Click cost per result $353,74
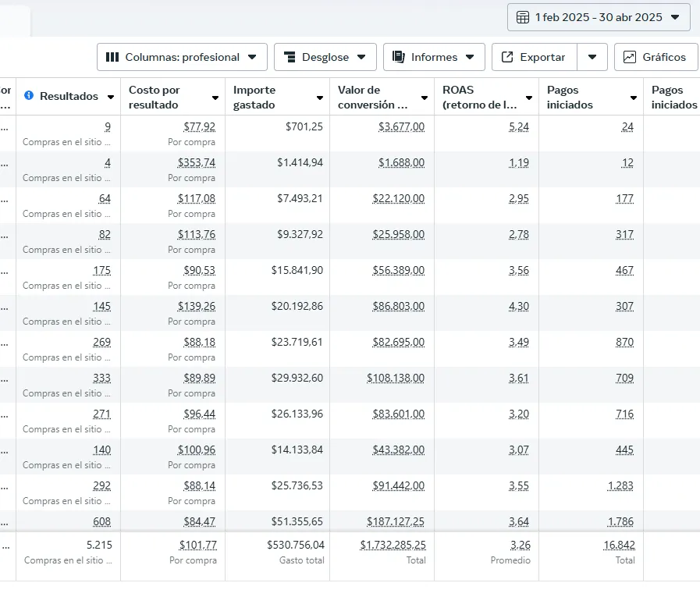 [x=197, y=163]
